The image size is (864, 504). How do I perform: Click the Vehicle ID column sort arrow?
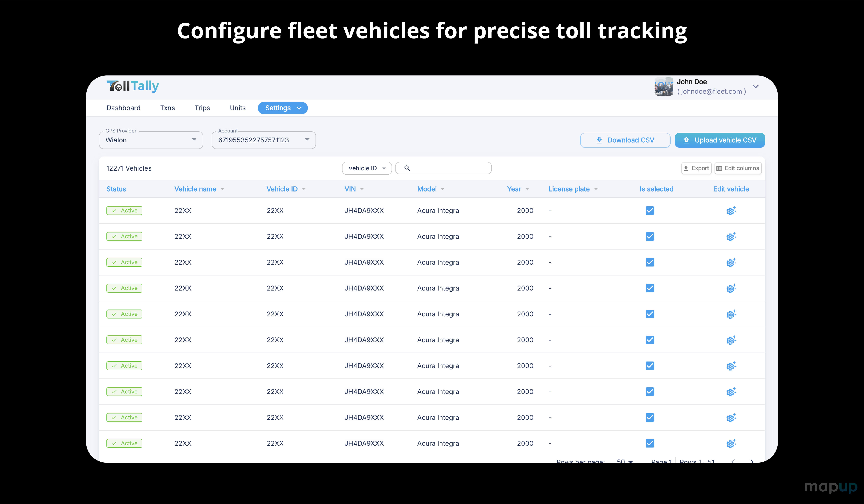pos(304,189)
